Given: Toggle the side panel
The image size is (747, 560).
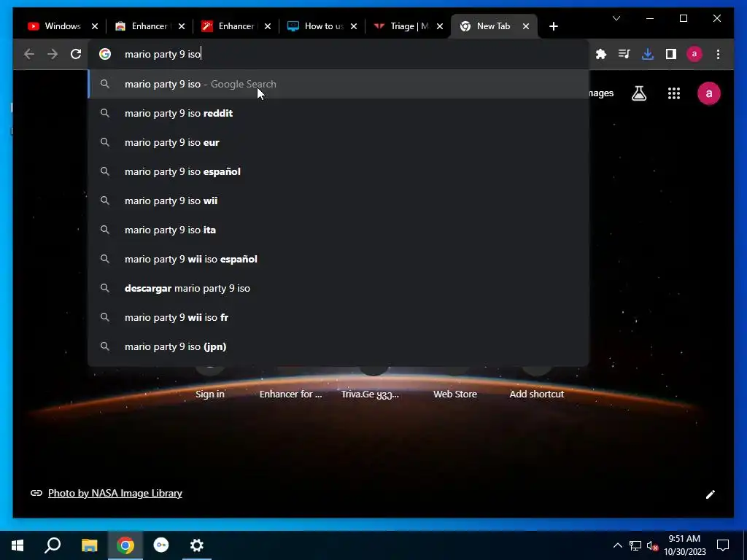Looking at the screenshot, I should tap(671, 54).
